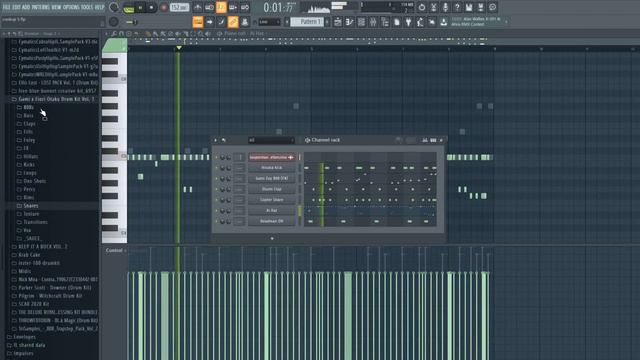Mute the top red channel via green LED
This screenshot has height=360, width=640.
[216, 157]
